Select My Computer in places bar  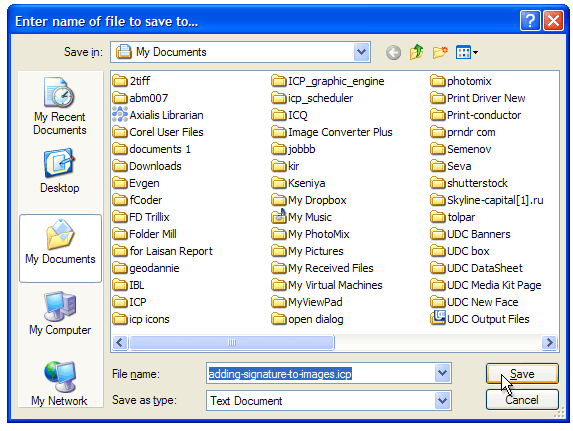[x=60, y=314]
